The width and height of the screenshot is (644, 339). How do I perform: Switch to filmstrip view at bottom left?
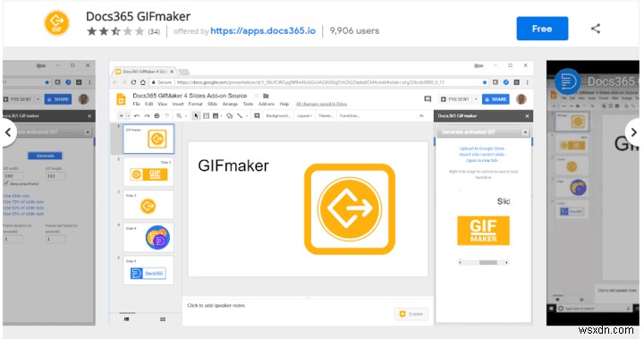point(127,319)
